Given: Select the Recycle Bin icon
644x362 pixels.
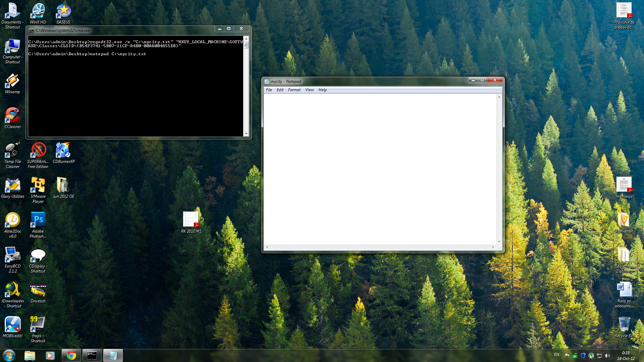Looking at the screenshot, I should (x=624, y=324).
